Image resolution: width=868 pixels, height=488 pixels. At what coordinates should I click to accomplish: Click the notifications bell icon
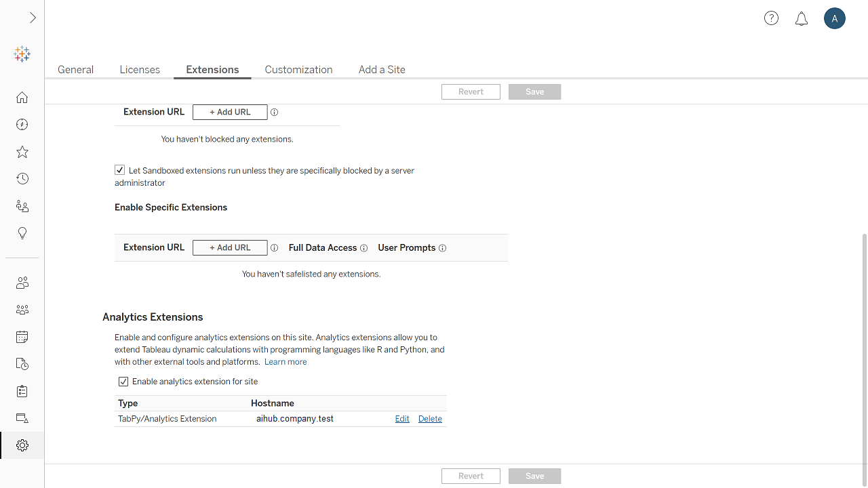point(802,19)
